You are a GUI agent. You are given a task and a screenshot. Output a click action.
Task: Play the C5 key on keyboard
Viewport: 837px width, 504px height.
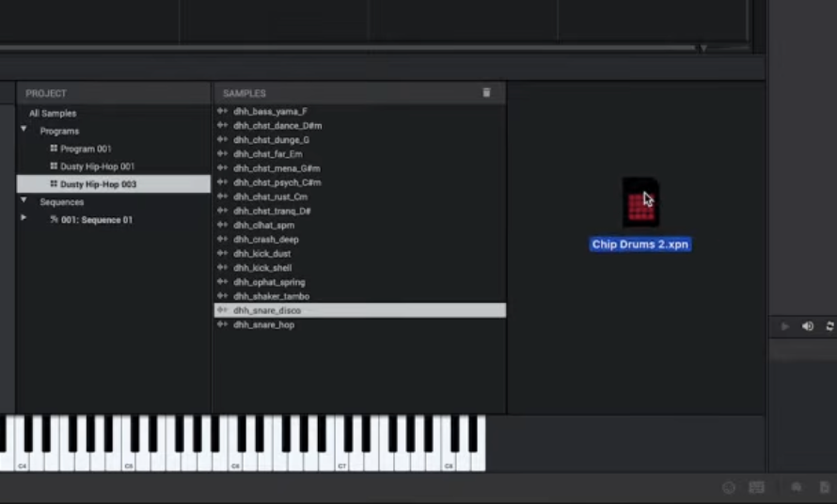(x=129, y=459)
